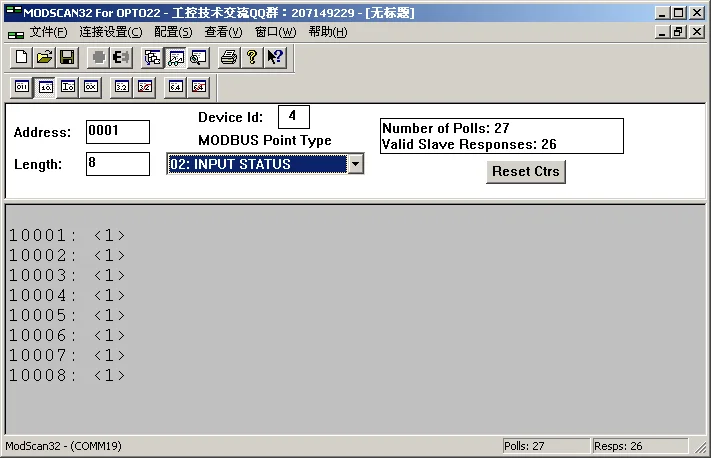Select integer display format icon (Io)
Image resolution: width=711 pixels, height=458 pixels.
(68, 87)
